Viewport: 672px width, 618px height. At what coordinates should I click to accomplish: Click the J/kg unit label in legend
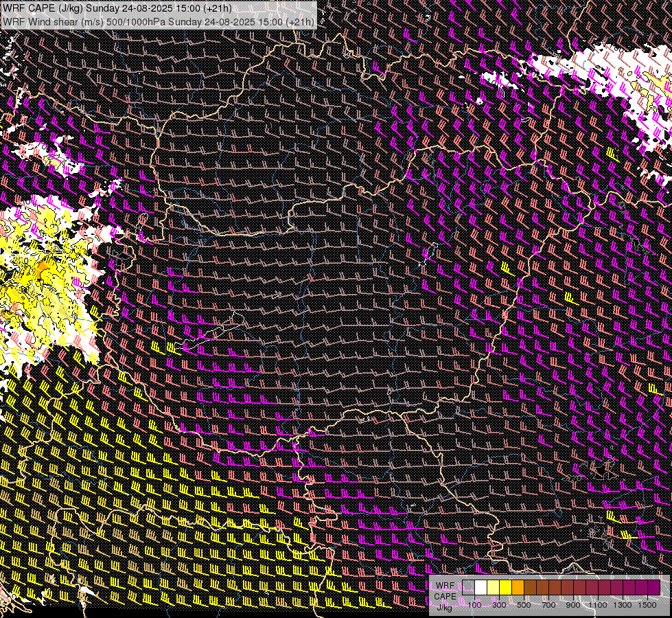point(444,608)
